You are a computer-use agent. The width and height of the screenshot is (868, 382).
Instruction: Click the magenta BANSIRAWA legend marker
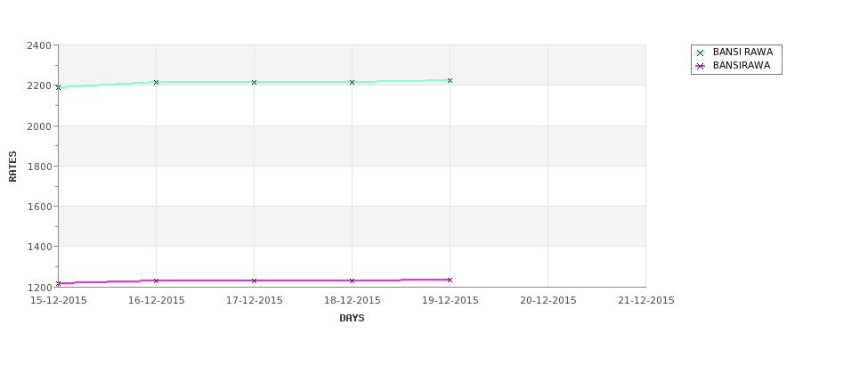[x=701, y=67]
